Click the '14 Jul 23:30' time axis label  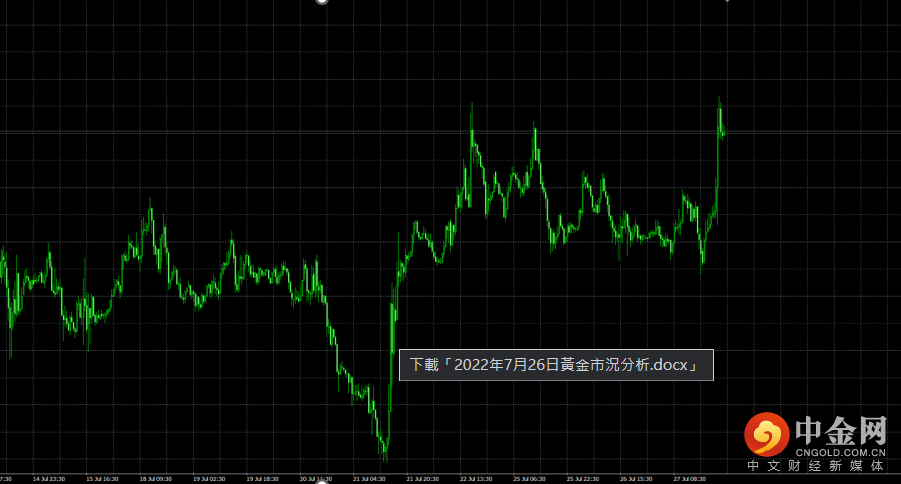49,479
